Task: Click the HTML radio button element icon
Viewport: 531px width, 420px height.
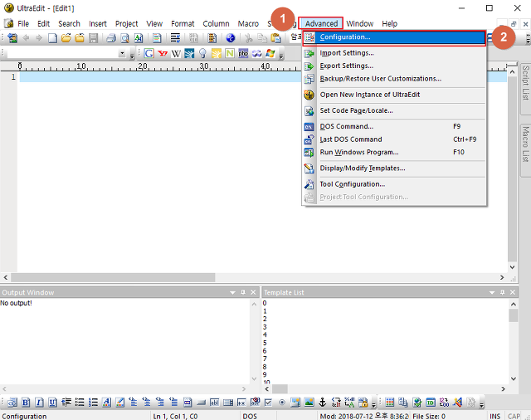Action: pyautogui.click(x=282, y=403)
